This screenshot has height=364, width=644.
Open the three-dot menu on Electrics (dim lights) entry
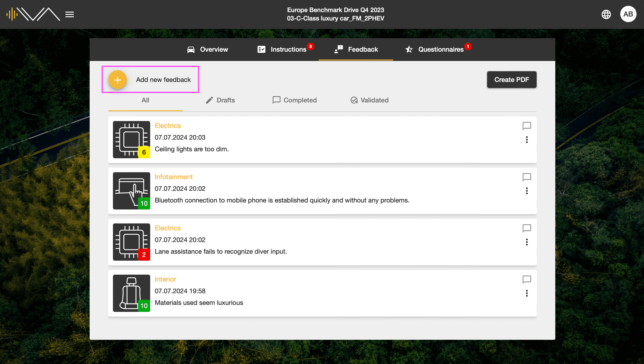pos(527,140)
